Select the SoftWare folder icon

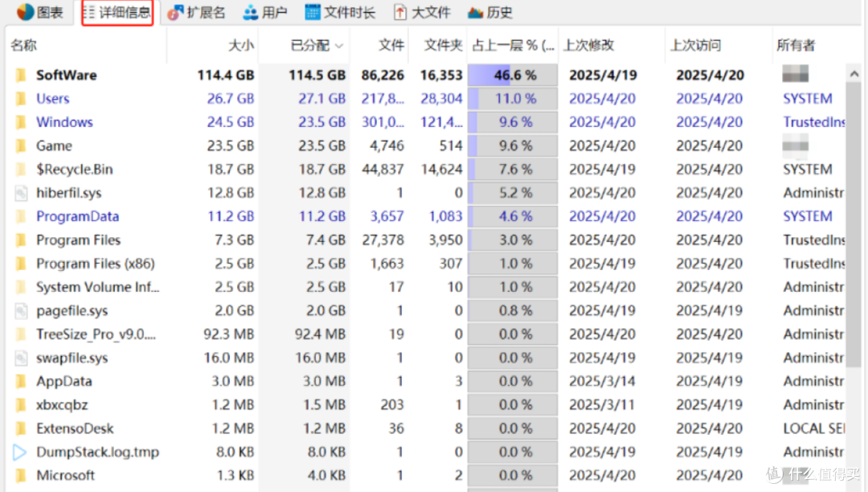[21, 76]
